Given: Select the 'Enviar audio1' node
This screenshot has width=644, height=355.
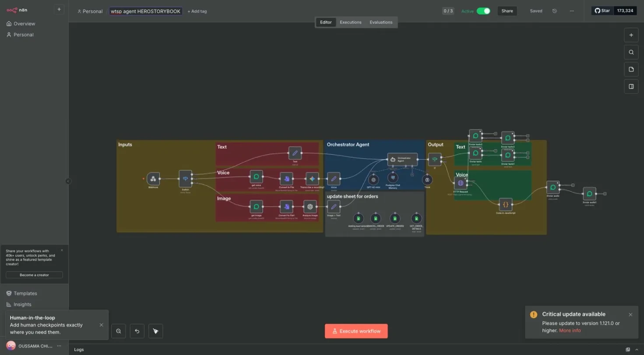Looking at the screenshot, I should pos(589,194).
